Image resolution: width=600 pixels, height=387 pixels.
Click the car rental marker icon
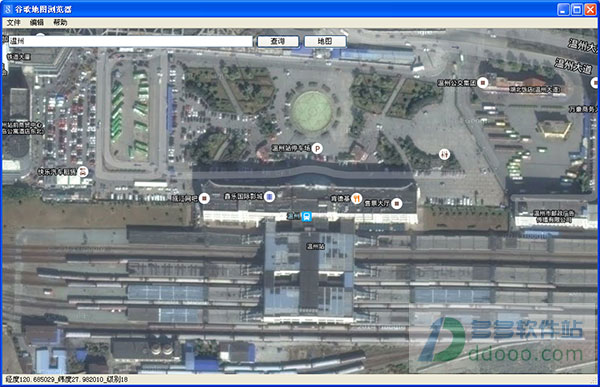tap(83, 171)
